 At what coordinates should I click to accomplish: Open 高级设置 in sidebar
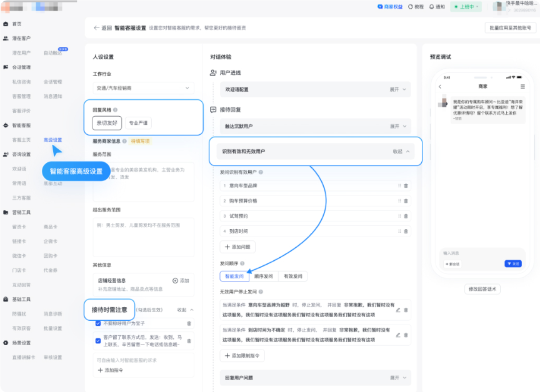52,140
